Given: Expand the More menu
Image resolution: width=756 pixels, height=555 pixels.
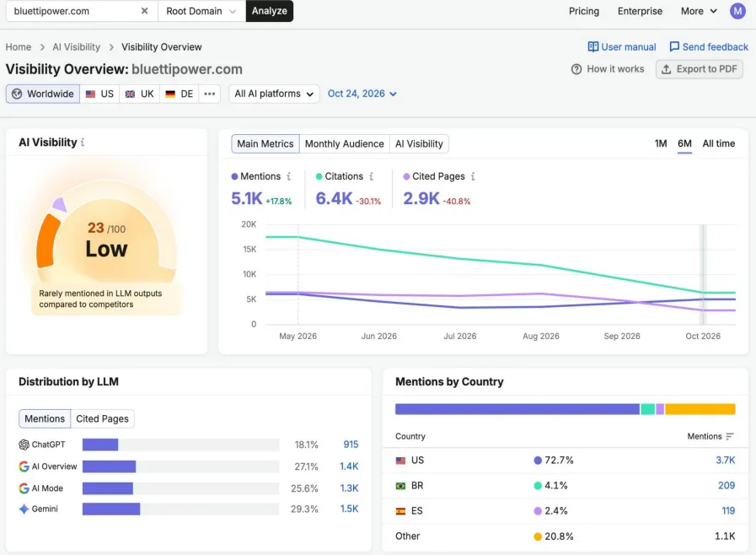Looking at the screenshot, I should (699, 11).
